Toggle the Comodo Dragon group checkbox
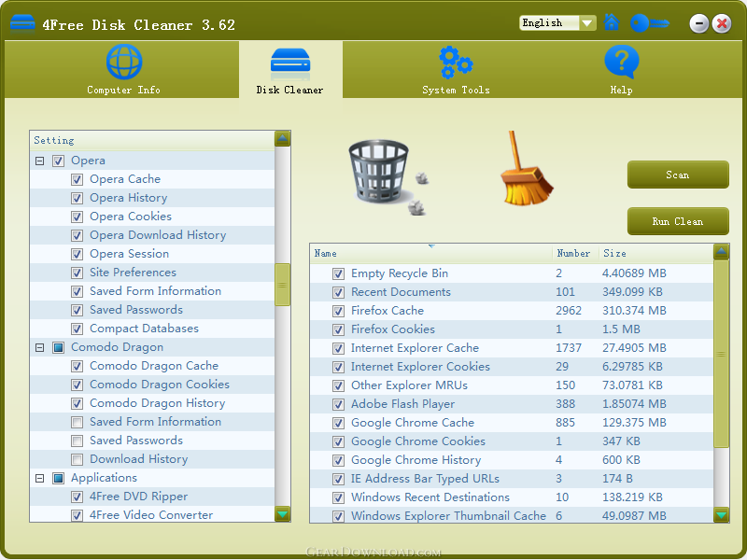Viewport: 747px width, 560px height. click(58, 347)
